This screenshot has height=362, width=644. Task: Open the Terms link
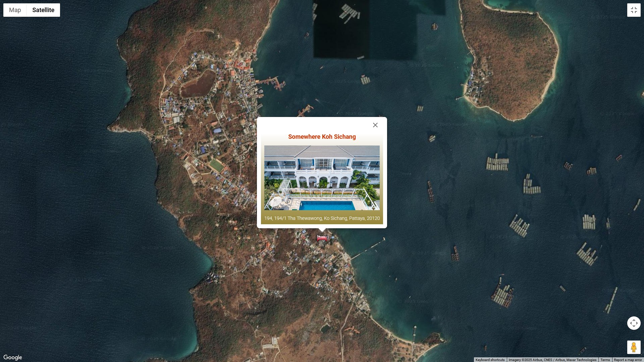tap(605, 360)
